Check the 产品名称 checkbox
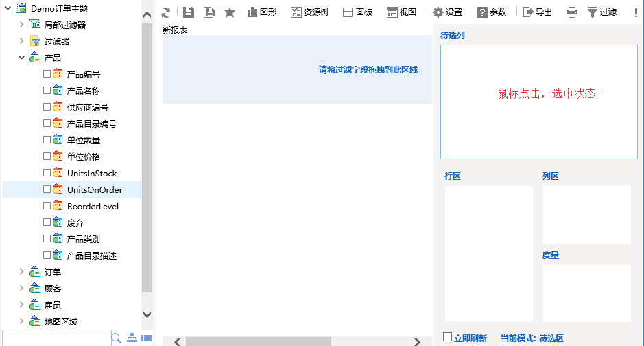The width and height of the screenshot is (644, 346). point(47,90)
